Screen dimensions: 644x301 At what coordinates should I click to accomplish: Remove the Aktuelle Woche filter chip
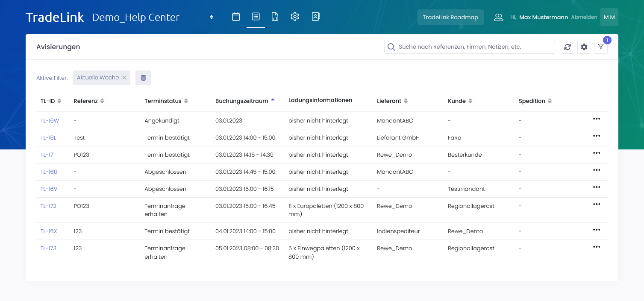click(124, 78)
